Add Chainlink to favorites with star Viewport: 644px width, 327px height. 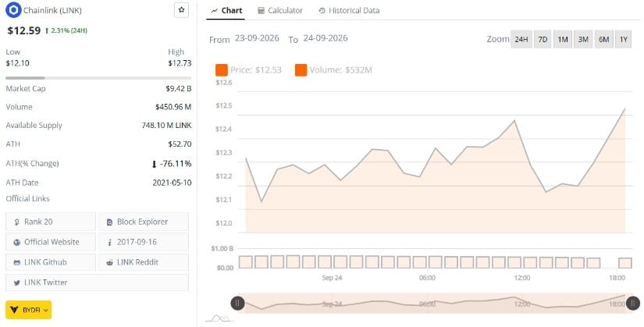182,10
